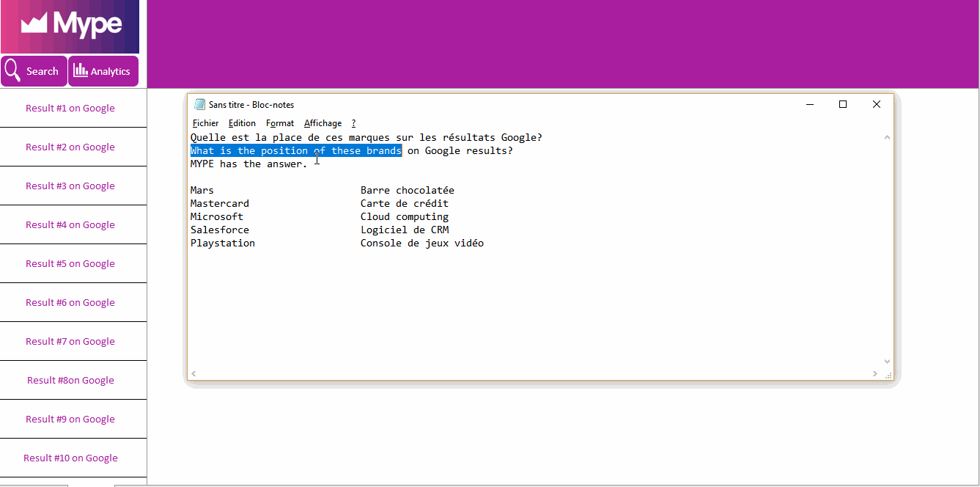The image size is (980, 487).
Task: Minimize the Bloc-notes window
Action: (x=809, y=104)
